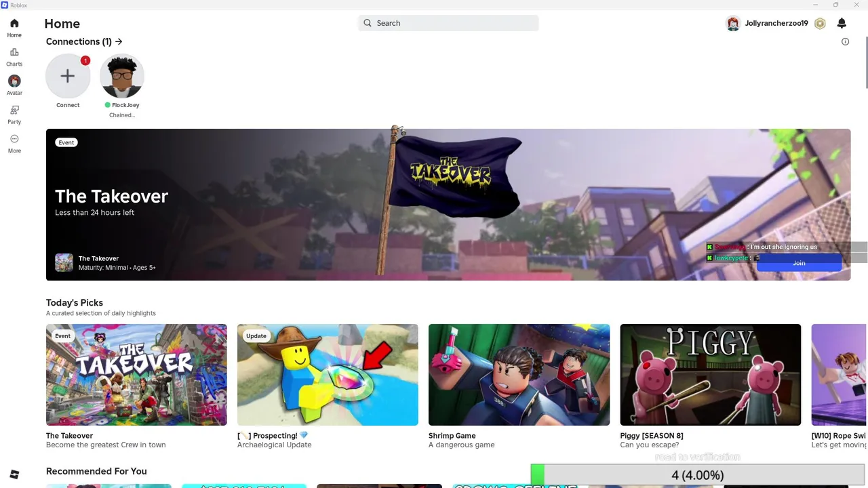Click 'Less than 24 hours left' text
Screen dimensions: 868x488
pos(94,213)
